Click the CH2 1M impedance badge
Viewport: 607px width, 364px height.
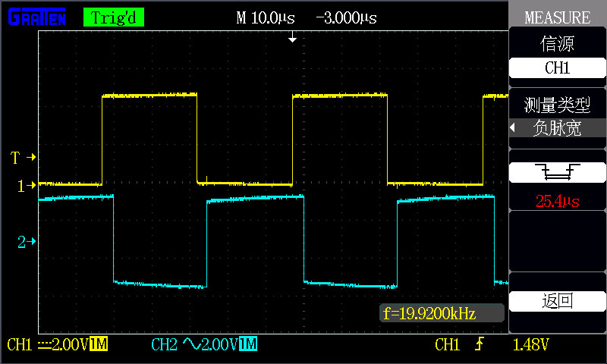click(248, 344)
